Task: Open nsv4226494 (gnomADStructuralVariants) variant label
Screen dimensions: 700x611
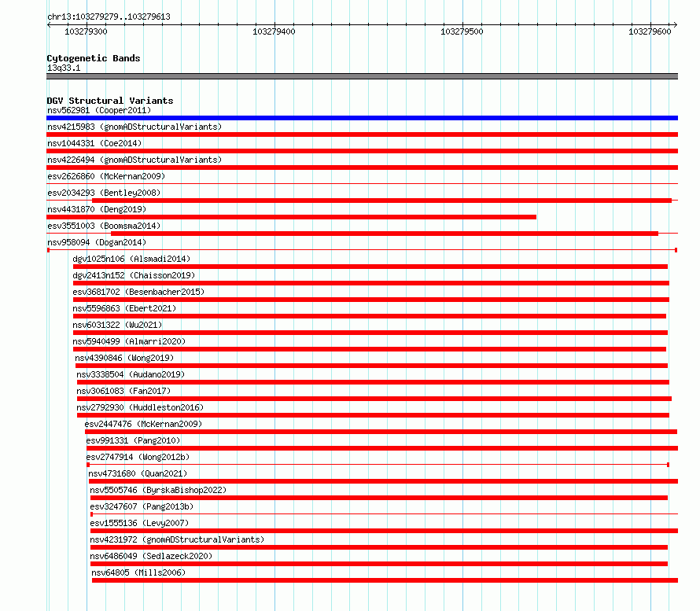Action: point(134,160)
